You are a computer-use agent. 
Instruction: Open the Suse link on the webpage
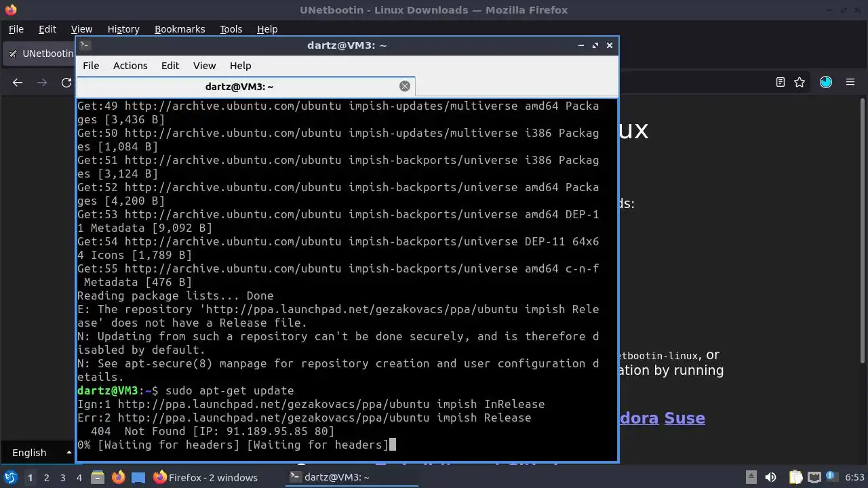point(684,418)
